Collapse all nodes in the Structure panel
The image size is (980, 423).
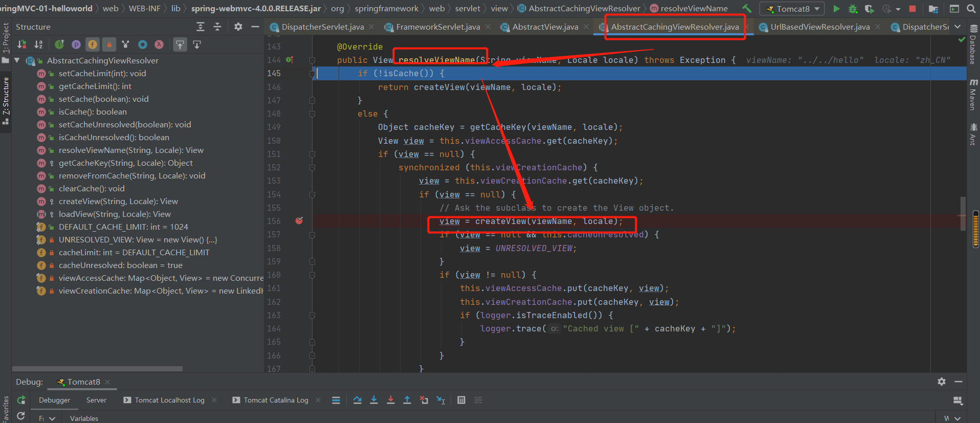point(217,27)
